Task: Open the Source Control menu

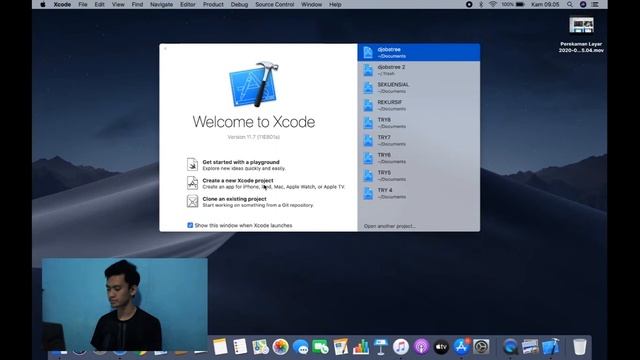Action: pos(275,4)
